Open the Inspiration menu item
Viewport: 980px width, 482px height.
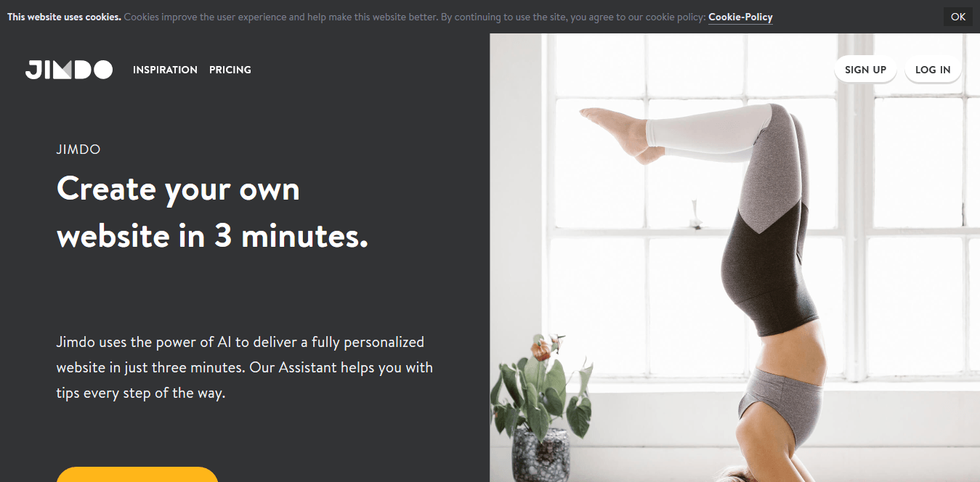(165, 70)
